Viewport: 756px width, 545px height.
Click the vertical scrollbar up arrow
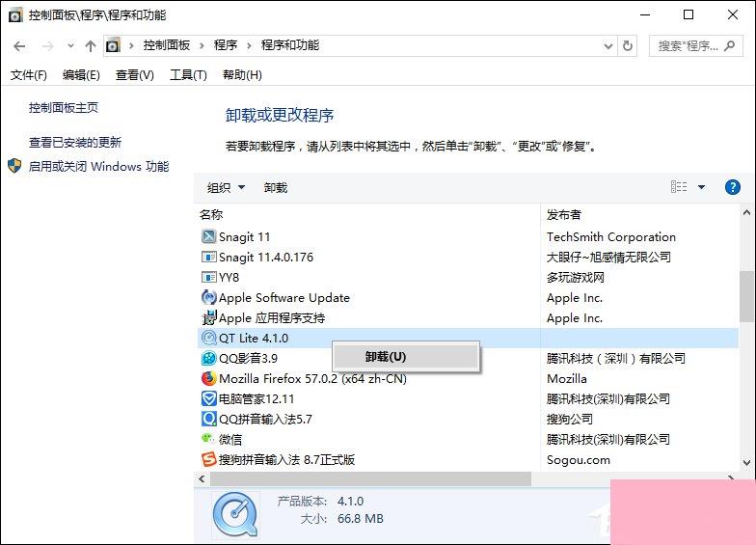746,212
